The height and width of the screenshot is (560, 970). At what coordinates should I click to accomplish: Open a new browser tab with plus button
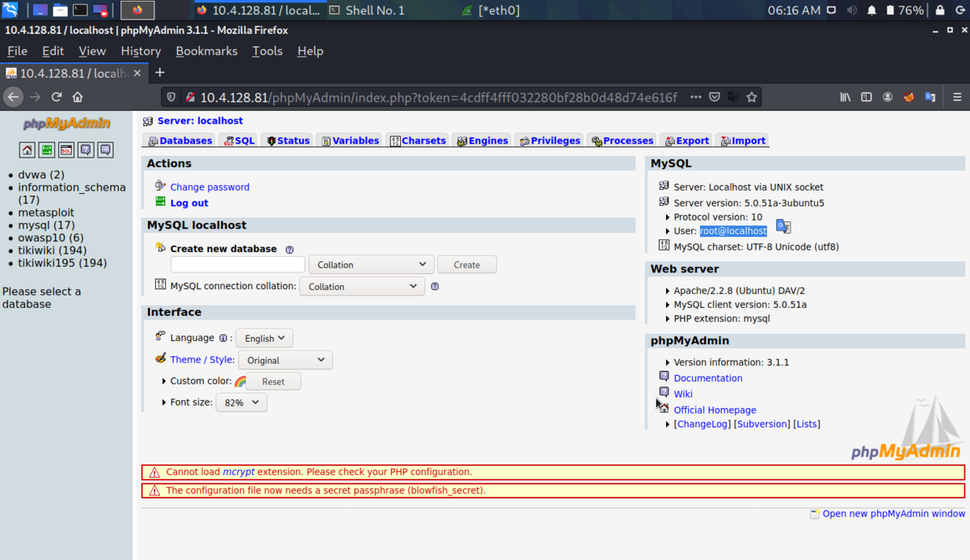pyautogui.click(x=160, y=73)
